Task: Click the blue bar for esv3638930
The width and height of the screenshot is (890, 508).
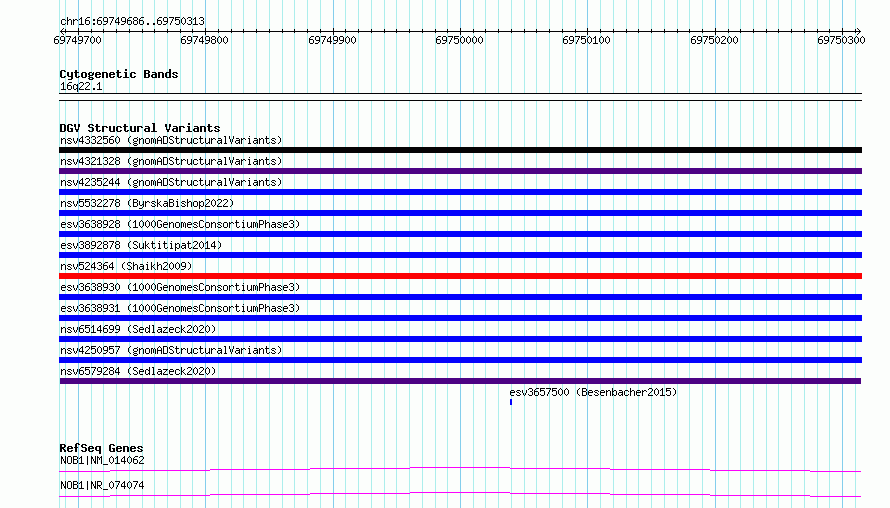Action: [x=460, y=297]
